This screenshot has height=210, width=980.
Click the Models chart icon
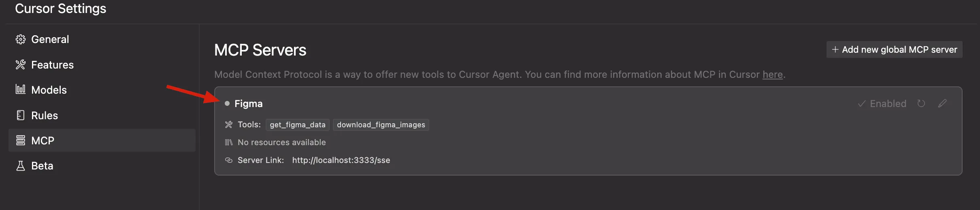(20, 90)
